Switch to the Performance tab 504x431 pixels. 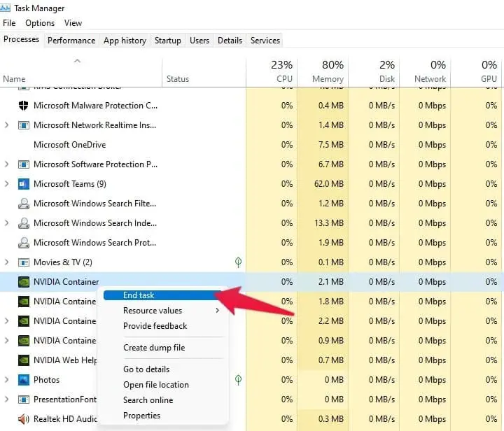tap(71, 41)
